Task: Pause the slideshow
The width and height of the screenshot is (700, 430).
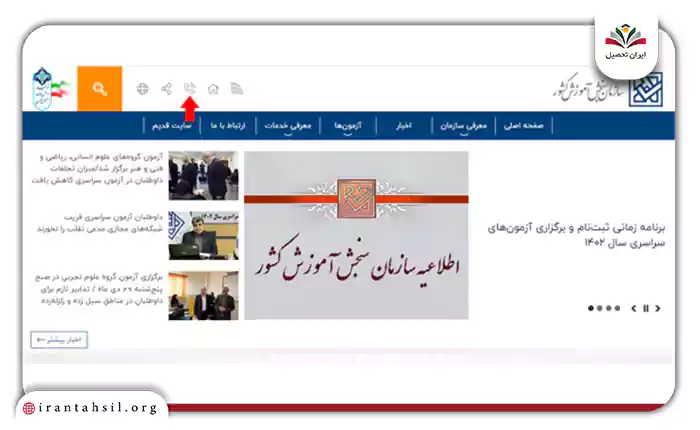Action: click(646, 308)
